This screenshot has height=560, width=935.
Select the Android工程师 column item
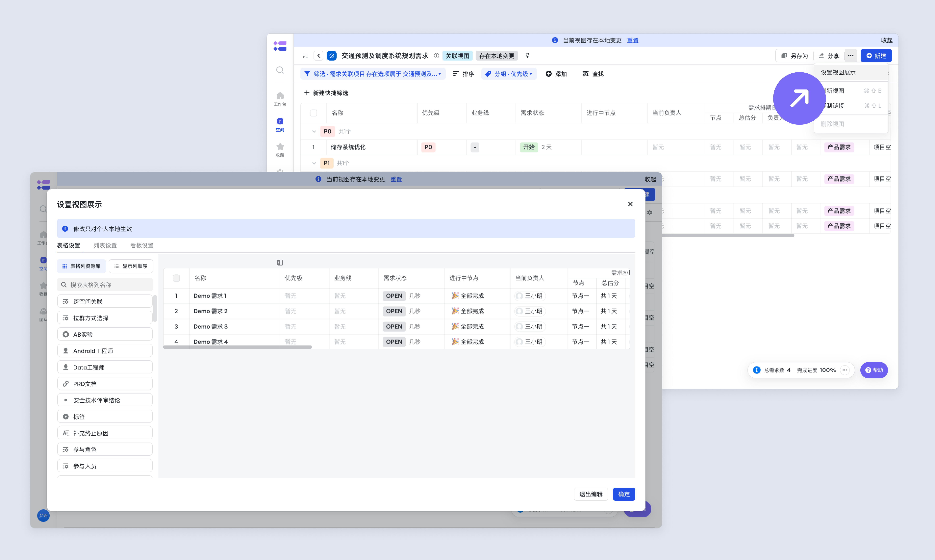click(105, 351)
